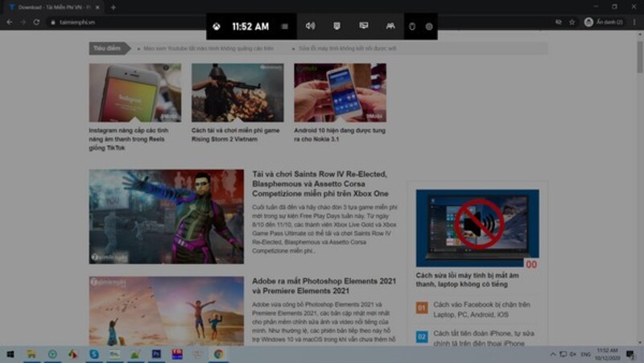Image resolution: width=644 pixels, height=363 pixels.
Task: Click the eye-slash icon in address bar
Action: [x=558, y=23]
